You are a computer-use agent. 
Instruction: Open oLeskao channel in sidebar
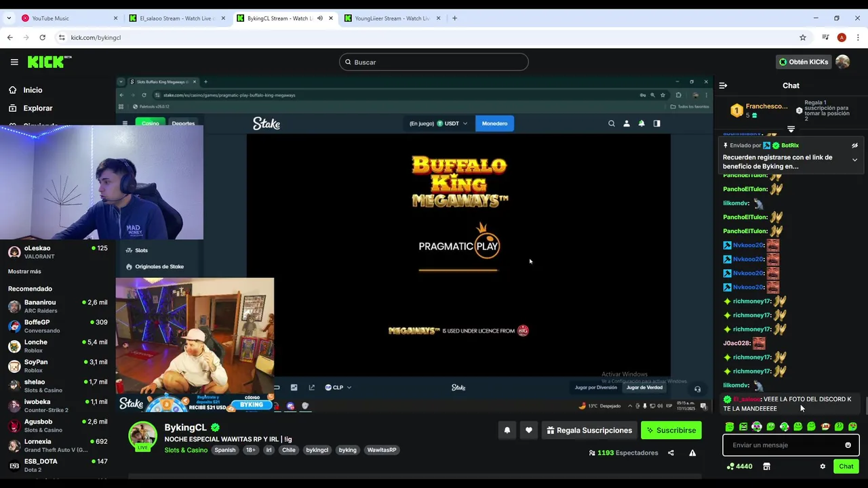pos(58,252)
